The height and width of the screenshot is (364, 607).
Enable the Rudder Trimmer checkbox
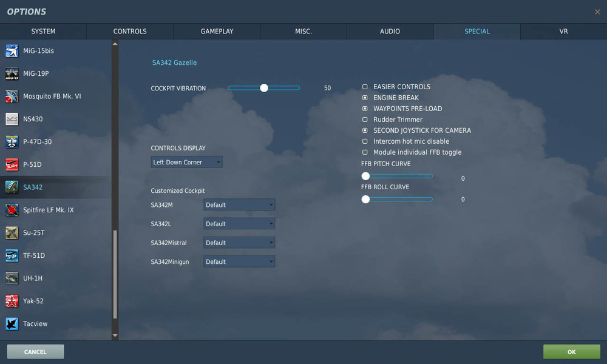point(365,120)
